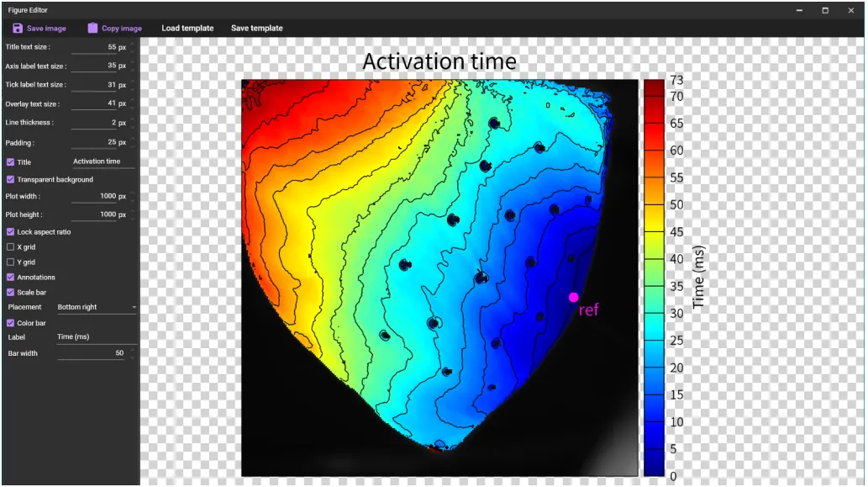The width and height of the screenshot is (868, 487).
Task: Turn on the Y grid checkbox
Action: 10,262
